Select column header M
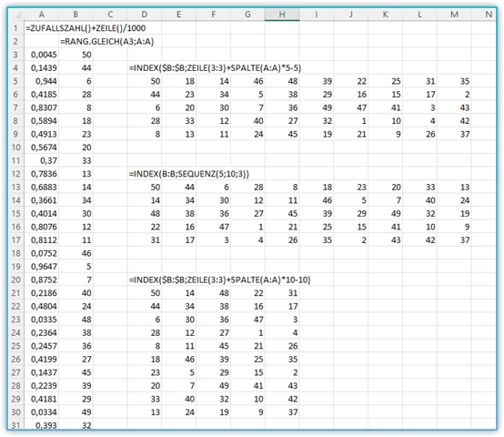Screen dimensions: 504x437 [454, 15]
